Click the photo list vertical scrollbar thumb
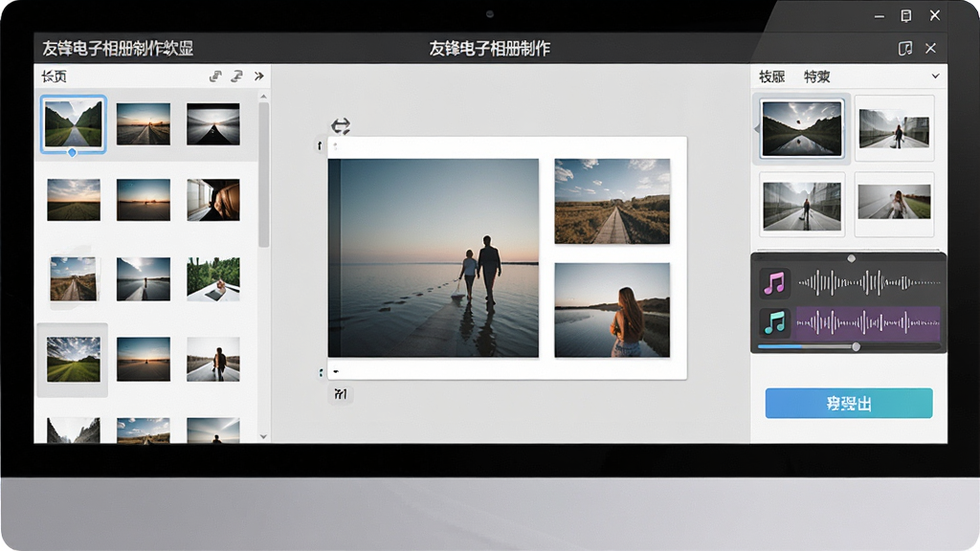980x551 pixels. coord(264,175)
